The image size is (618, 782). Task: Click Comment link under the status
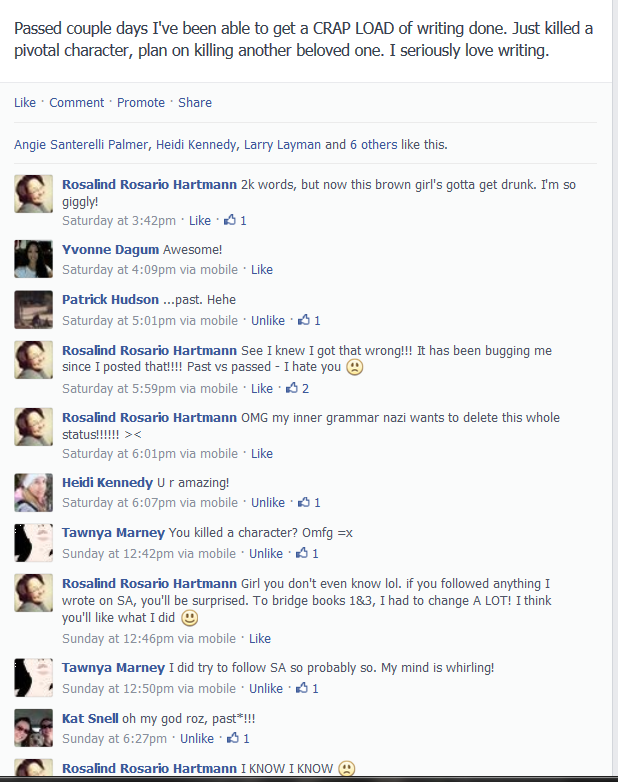click(76, 102)
